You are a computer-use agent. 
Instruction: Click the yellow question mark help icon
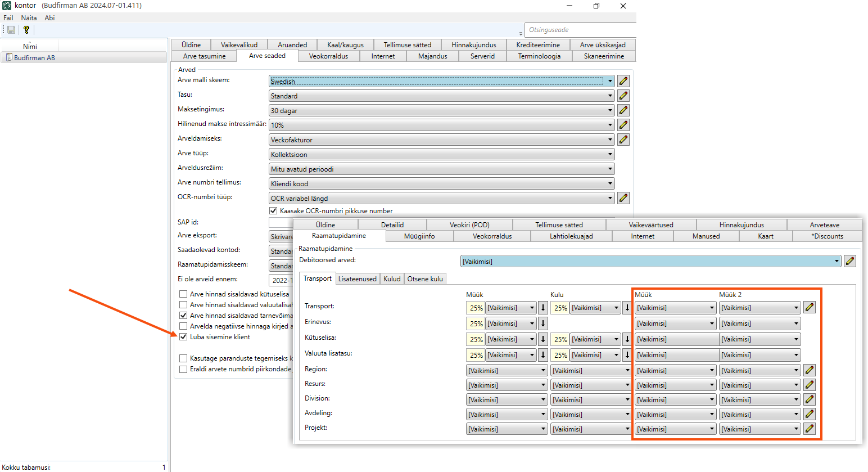(26, 30)
